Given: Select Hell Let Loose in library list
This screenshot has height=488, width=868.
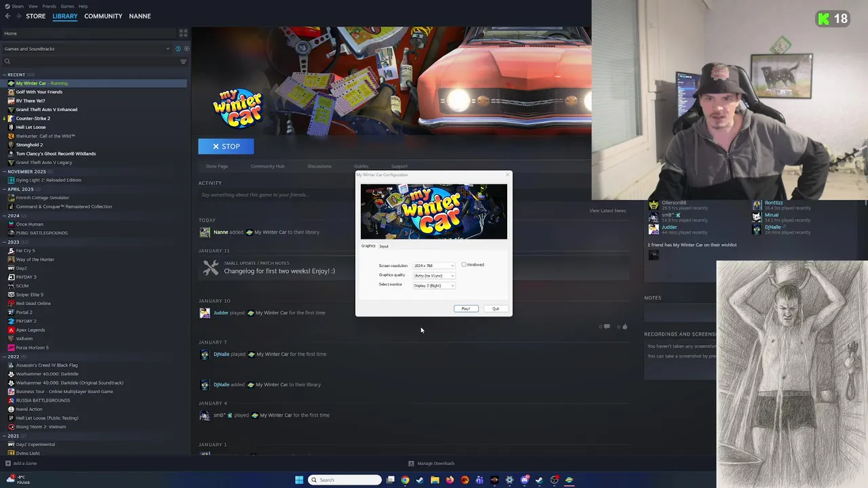Looking at the screenshot, I should [x=31, y=127].
